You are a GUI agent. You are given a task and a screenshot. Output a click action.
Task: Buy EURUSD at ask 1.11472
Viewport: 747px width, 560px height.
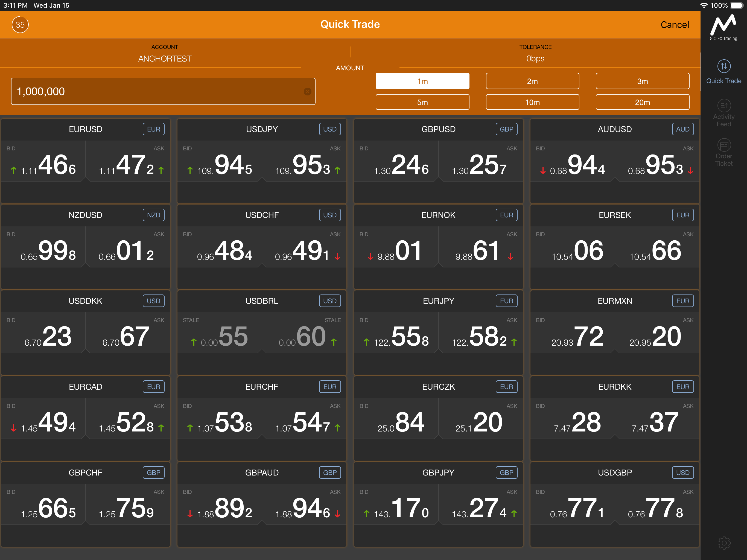click(128, 161)
